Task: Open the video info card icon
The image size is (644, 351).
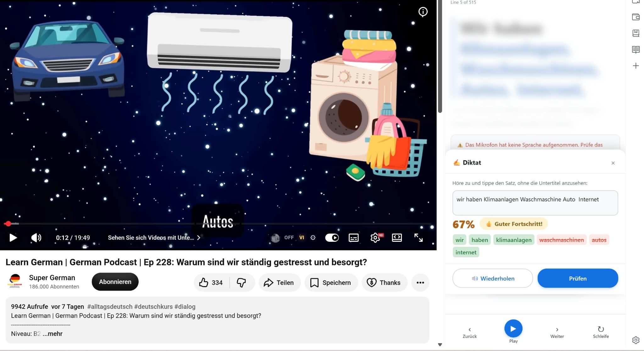Action: 423,12
